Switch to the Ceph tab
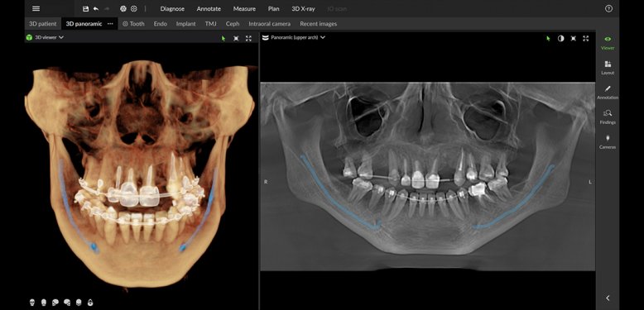 [233, 24]
